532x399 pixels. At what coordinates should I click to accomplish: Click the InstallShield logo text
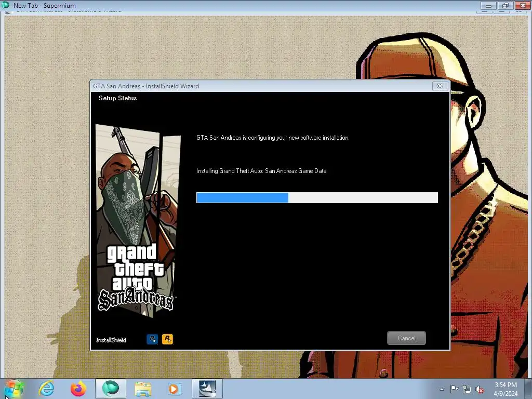pyautogui.click(x=111, y=340)
